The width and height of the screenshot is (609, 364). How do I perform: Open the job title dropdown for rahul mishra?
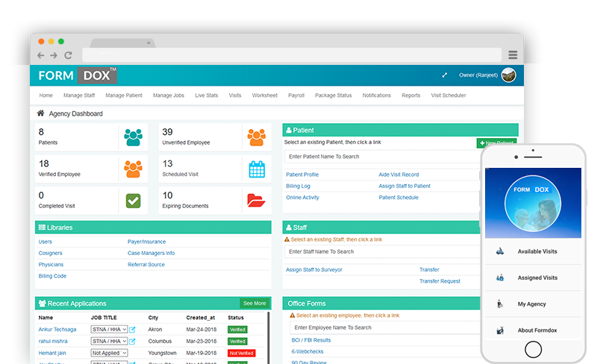(109, 341)
